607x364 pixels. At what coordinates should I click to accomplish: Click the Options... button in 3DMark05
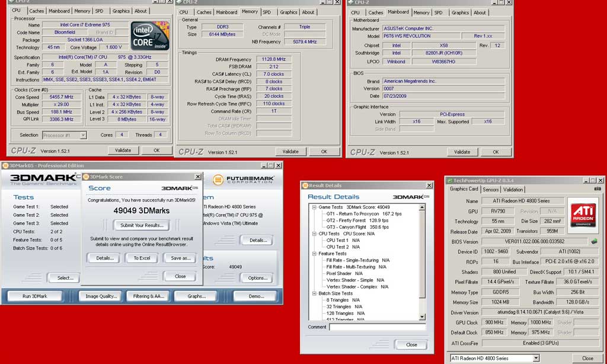coord(258,278)
